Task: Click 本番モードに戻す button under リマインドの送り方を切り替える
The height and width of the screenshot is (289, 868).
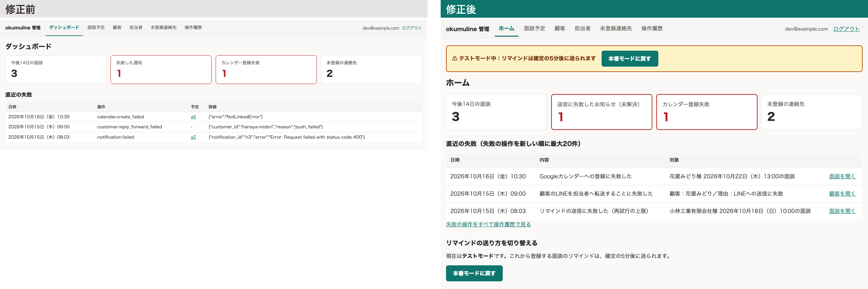Action: point(474,273)
